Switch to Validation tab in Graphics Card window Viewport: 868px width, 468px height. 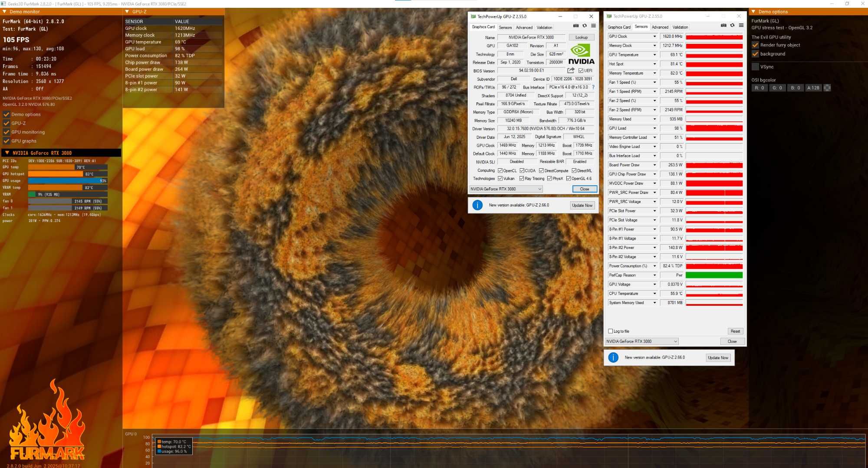click(544, 27)
